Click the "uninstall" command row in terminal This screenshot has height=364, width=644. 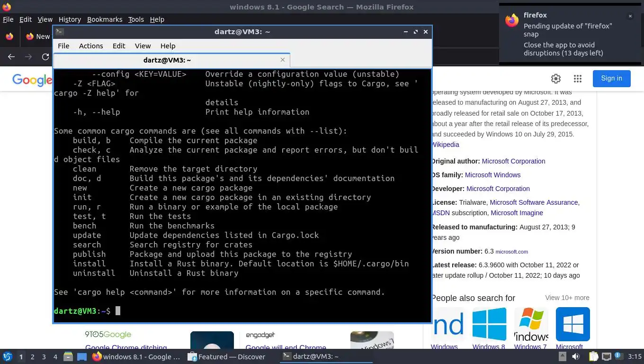(156, 273)
